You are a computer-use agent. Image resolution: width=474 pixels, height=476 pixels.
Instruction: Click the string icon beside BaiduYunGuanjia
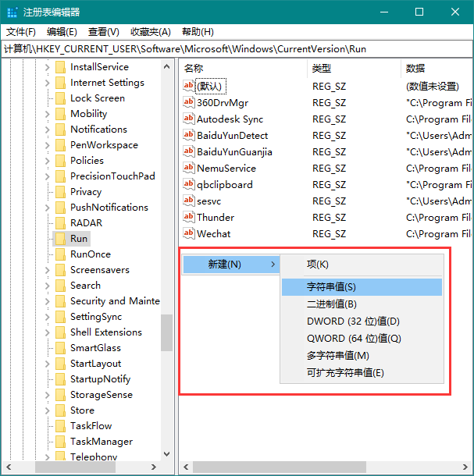click(x=189, y=151)
